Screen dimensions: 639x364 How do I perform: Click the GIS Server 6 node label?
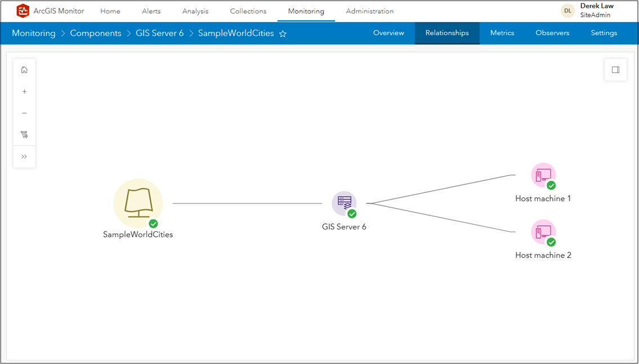pyautogui.click(x=344, y=227)
